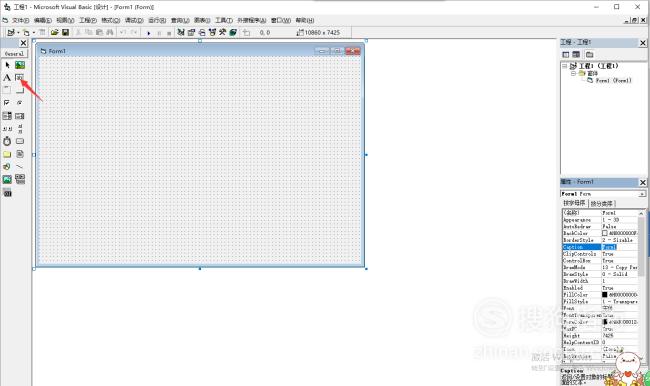Click the General tab in toolbox

pos(15,53)
